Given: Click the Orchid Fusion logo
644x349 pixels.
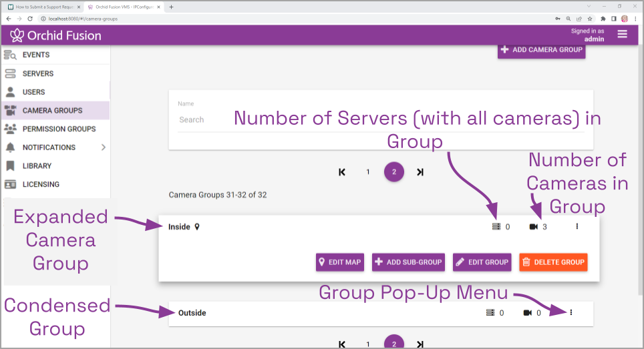Looking at the screenshot, I should tap(55, 35).
